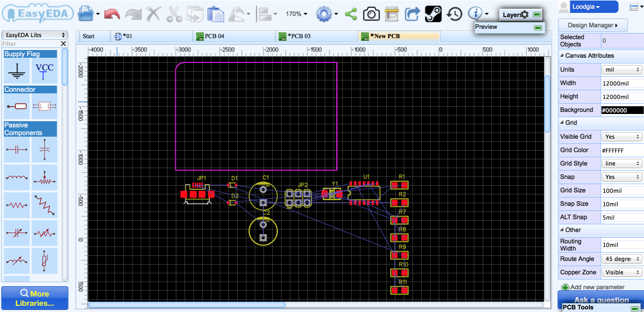Open the Route Angle dropdown
644x312 pixels.
point(622,259)
